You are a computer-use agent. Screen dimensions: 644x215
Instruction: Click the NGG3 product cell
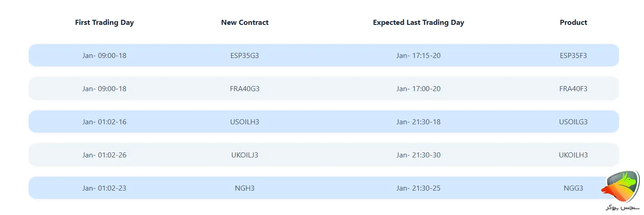click(x=573, y=188)
